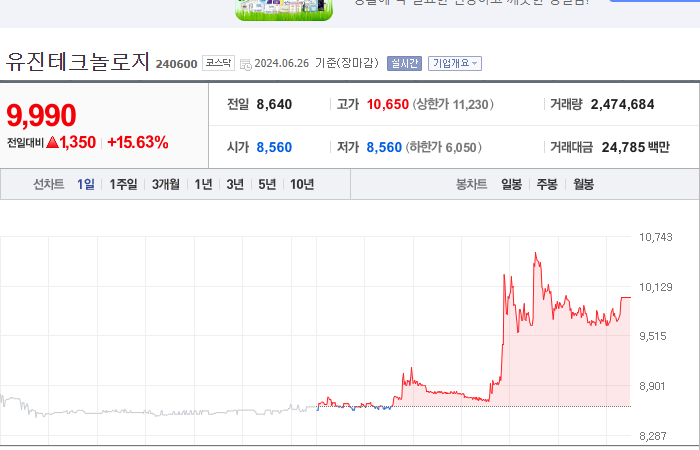Click the 10,129 axis label
Screen dimensions: 700x450
point(655,287)
